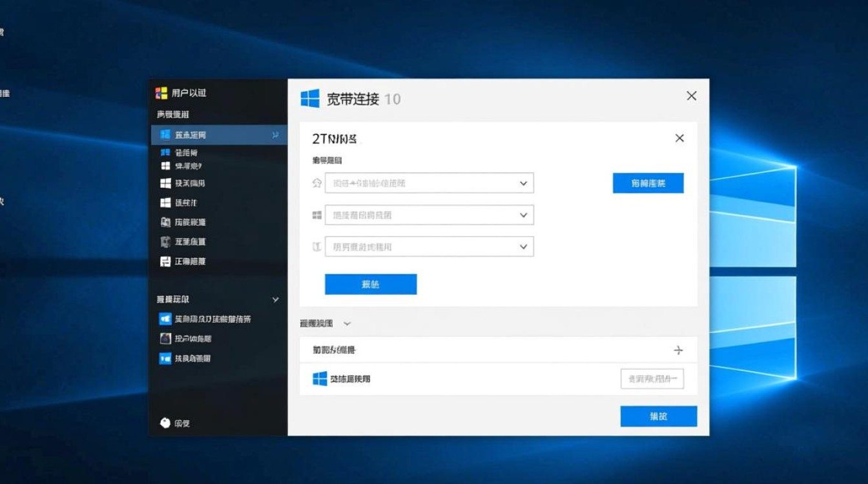Open the feedback speech-bubble icon at sidebar bottom
Screen dimensions: 868x484
(165, 423)
